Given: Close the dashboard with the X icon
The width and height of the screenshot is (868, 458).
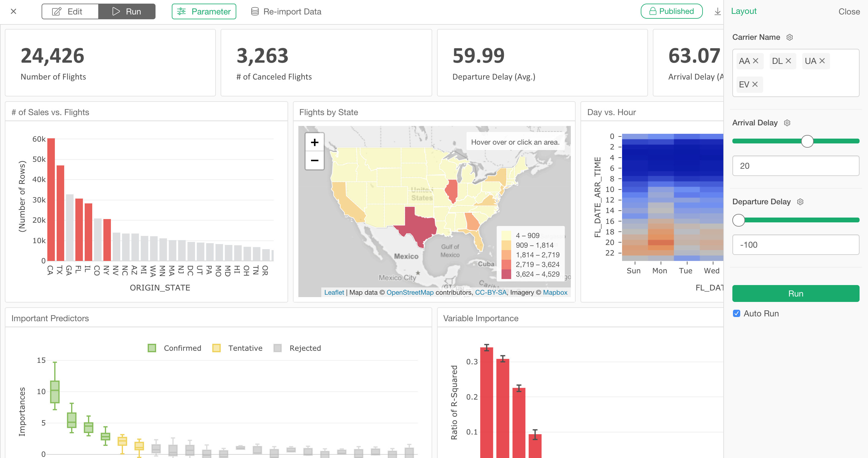Looking at the screenshot, I should (14, 11).
